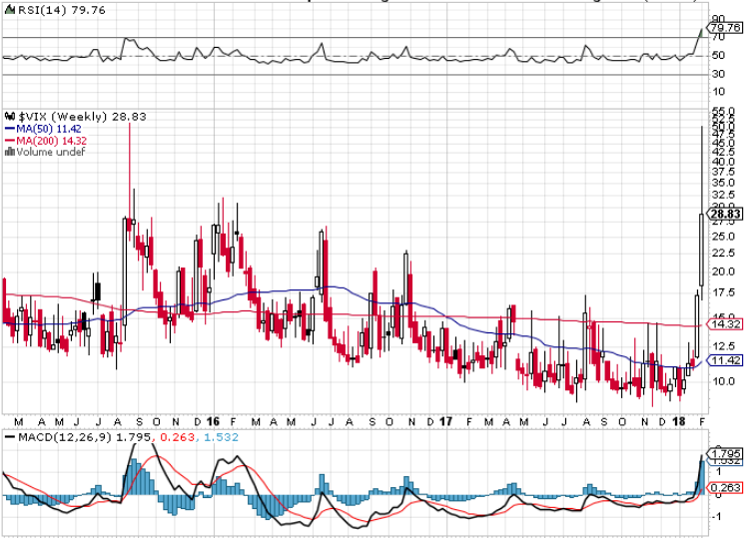Click the blue MA(50) legend line
This screenshot has height=538, width=756.
10,129
